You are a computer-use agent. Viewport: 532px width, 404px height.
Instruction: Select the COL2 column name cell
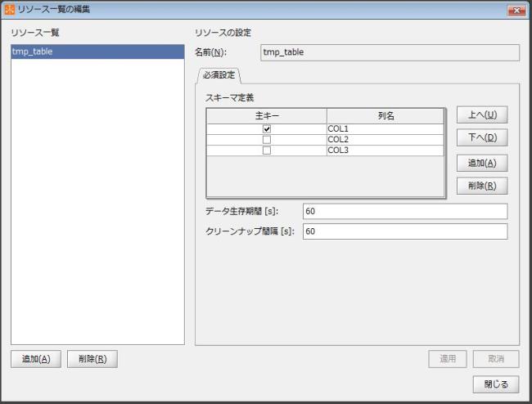pyautogui.click(x=385, y=140)
